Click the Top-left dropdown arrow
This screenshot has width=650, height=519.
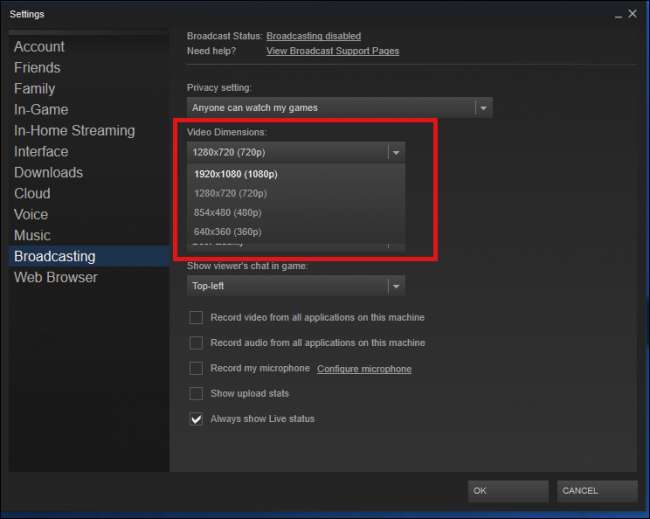click(396, 286)
